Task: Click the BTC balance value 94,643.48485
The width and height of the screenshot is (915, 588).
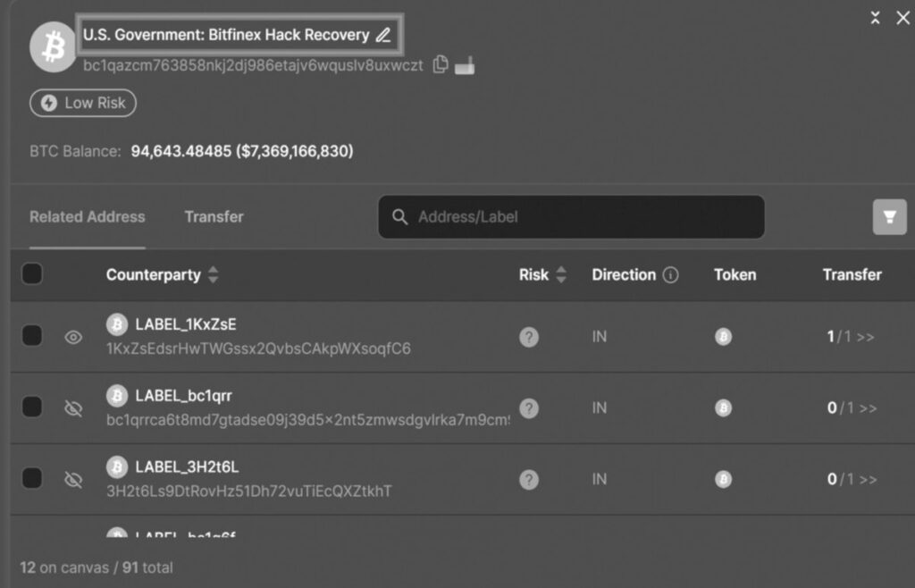Action: 180,151
